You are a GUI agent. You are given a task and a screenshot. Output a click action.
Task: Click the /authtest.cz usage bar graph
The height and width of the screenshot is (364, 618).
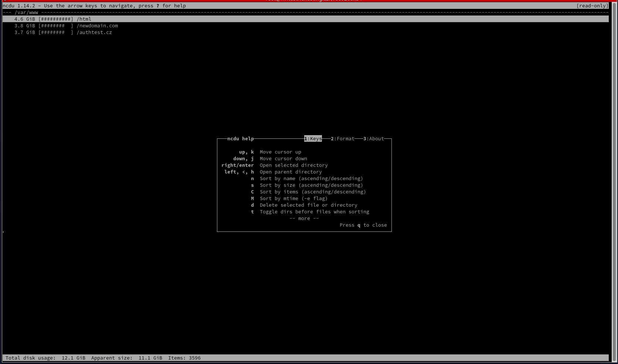(56, 32)
